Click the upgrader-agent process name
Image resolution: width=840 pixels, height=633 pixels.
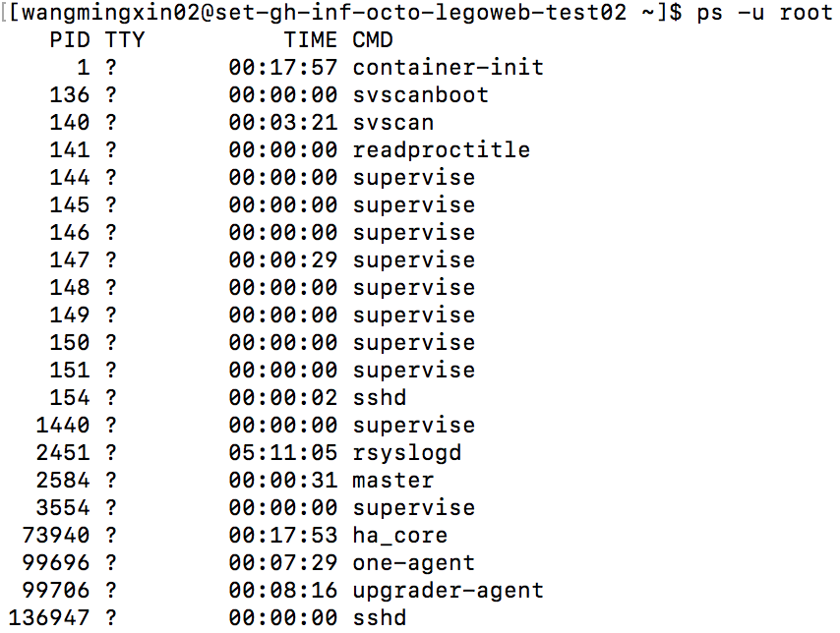448,591
